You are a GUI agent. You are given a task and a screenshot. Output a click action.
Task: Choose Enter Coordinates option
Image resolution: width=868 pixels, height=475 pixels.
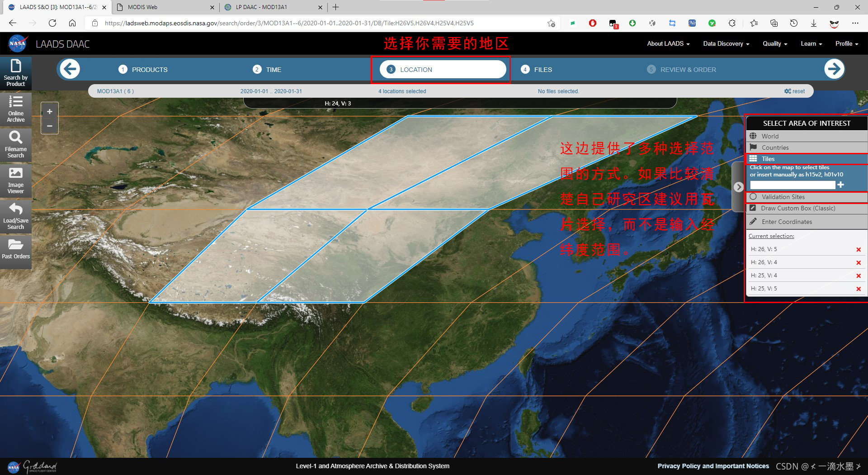click(807, 222)
